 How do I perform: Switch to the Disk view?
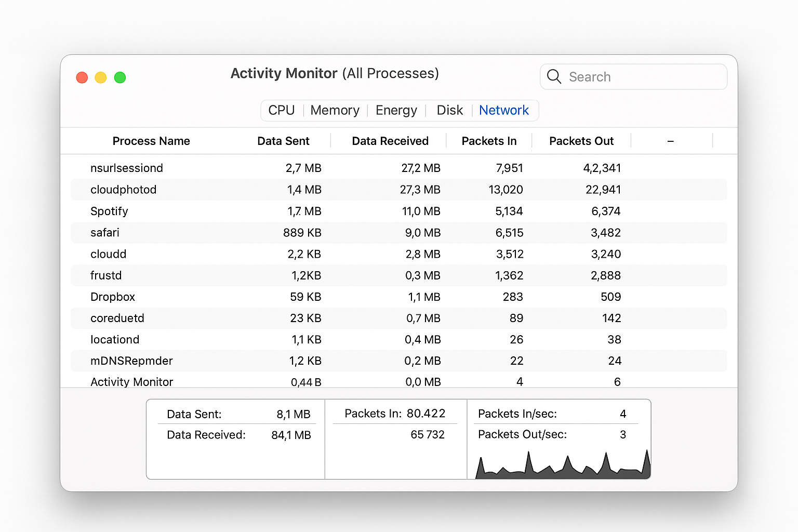(449, 110)
